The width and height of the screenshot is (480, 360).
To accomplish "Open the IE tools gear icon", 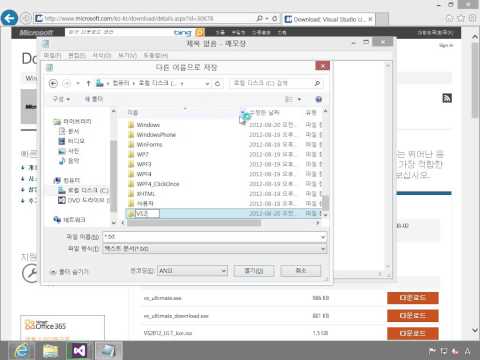I will (x=472, y=19).
